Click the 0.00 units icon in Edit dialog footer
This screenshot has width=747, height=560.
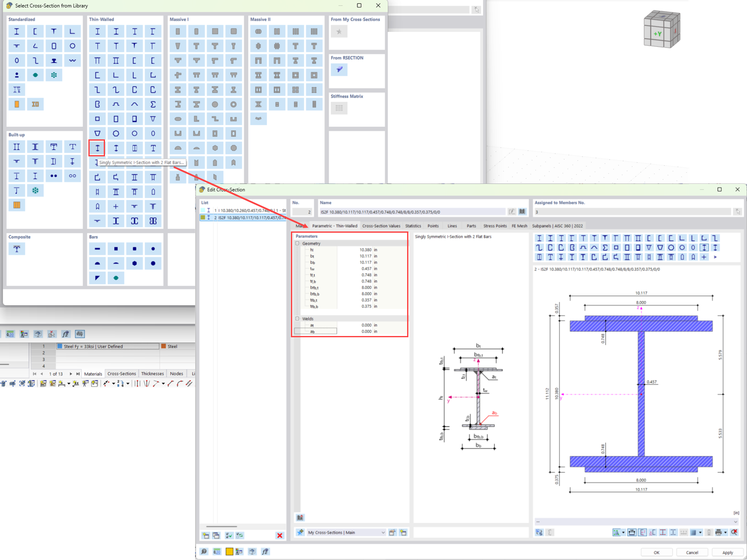[x=217, y=551]
